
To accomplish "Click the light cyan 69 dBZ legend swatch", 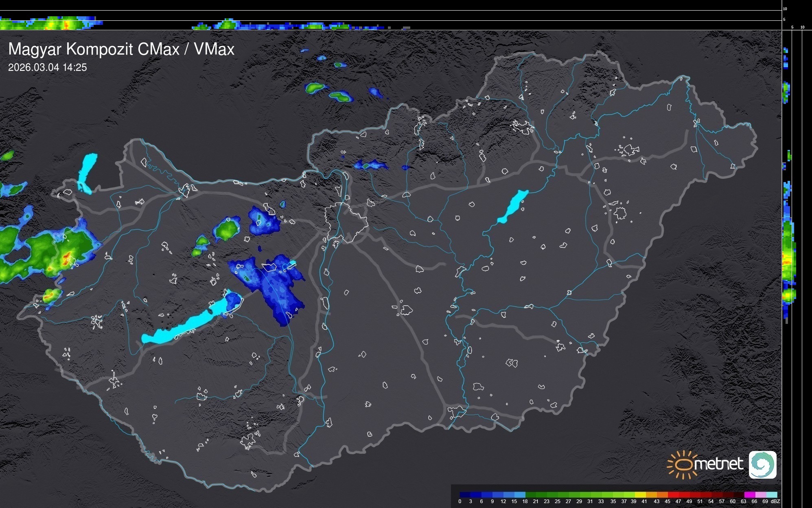I will point(772,495).
